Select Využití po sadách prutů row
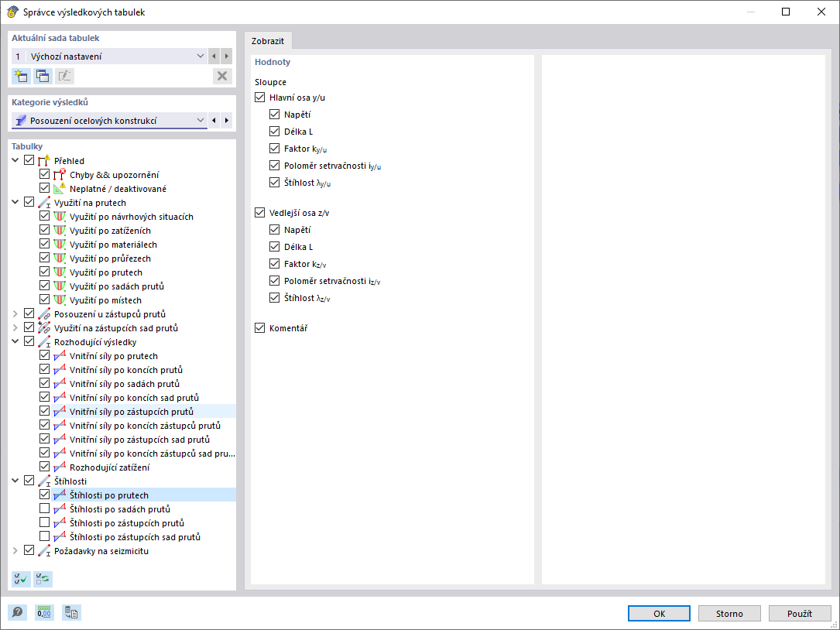Image resolution: width=840 pixels, height=630 pixels. (x=117, y=286)
